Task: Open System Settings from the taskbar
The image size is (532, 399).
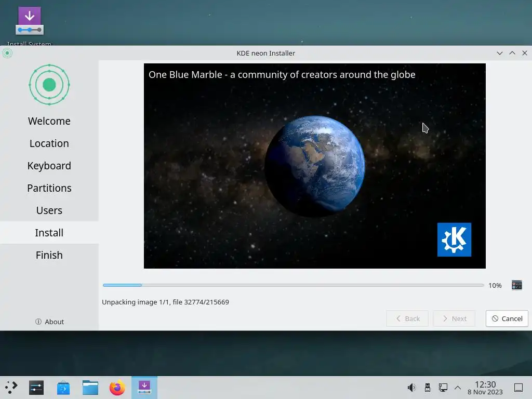Action: (36, 388)
